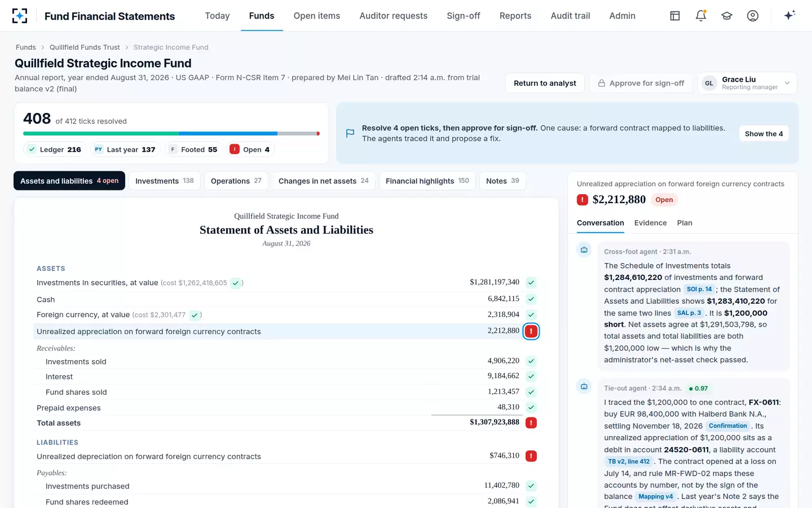
Task: Click the green tick beside Cash
Action: tap(531, 299)
